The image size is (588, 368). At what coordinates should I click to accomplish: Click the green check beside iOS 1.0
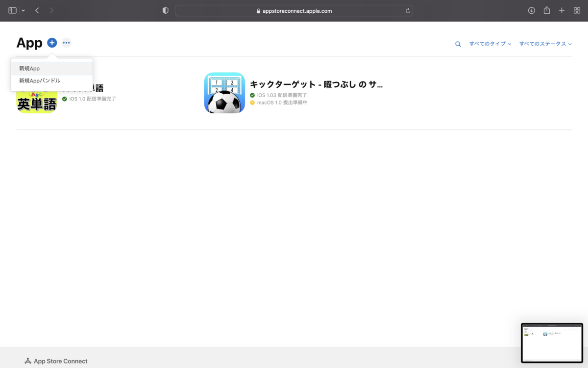point(64,99)
